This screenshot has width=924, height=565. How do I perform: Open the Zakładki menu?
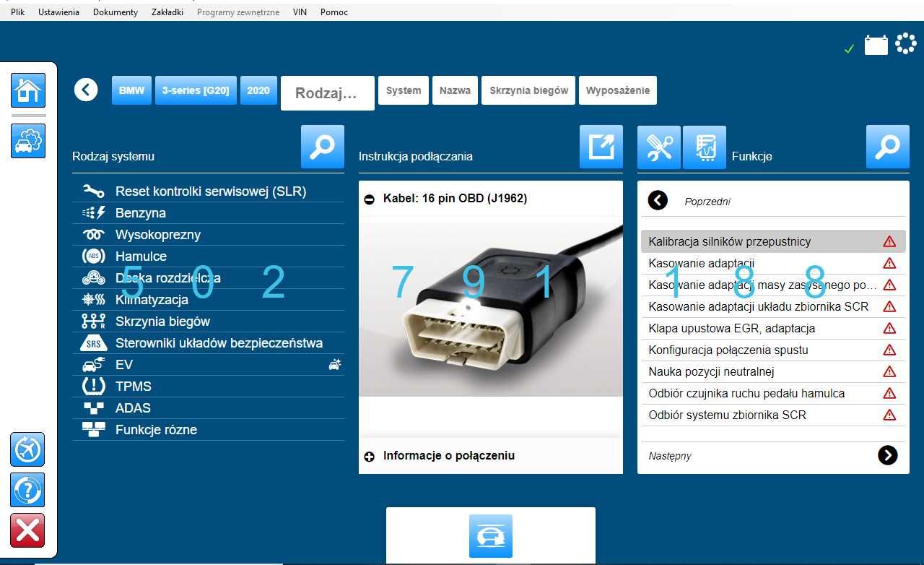click(x=167, y=12)
